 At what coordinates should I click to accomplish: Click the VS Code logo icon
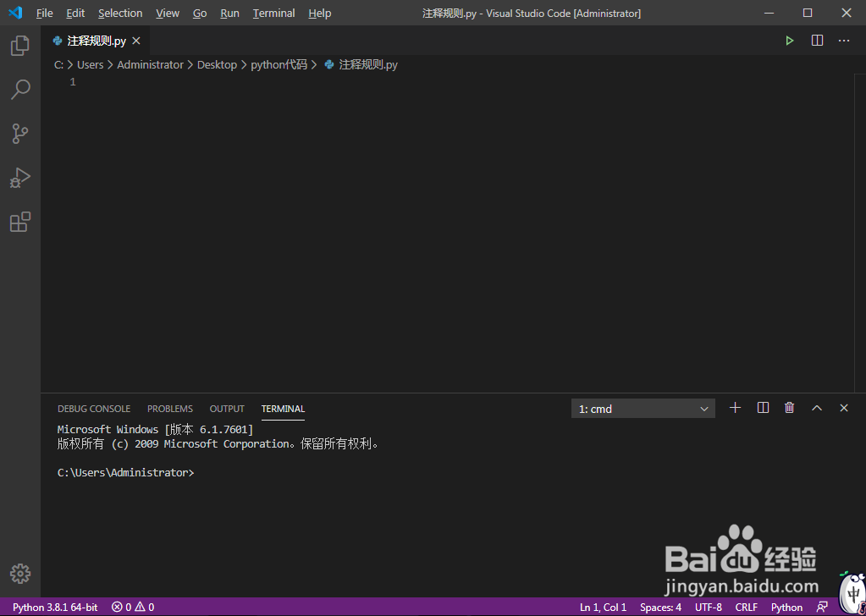(x=15, y=13)
